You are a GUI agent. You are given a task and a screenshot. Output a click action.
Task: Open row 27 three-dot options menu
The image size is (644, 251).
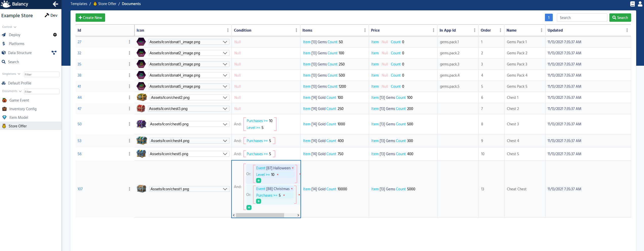[x=129, y=42]
